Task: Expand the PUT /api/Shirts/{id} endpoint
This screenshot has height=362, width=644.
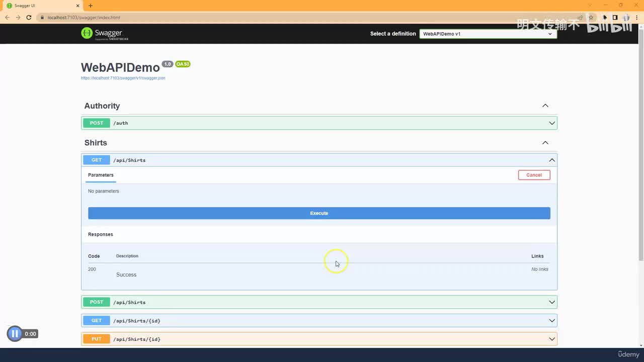Action: (x=552, y=339)
